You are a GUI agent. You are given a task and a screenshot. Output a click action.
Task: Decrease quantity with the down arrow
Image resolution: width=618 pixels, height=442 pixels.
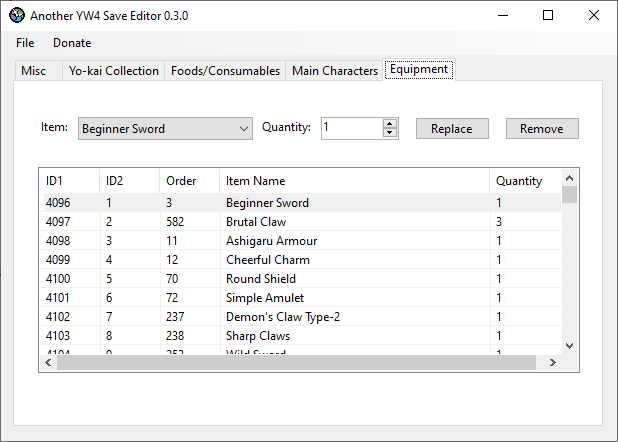point(390,133)
